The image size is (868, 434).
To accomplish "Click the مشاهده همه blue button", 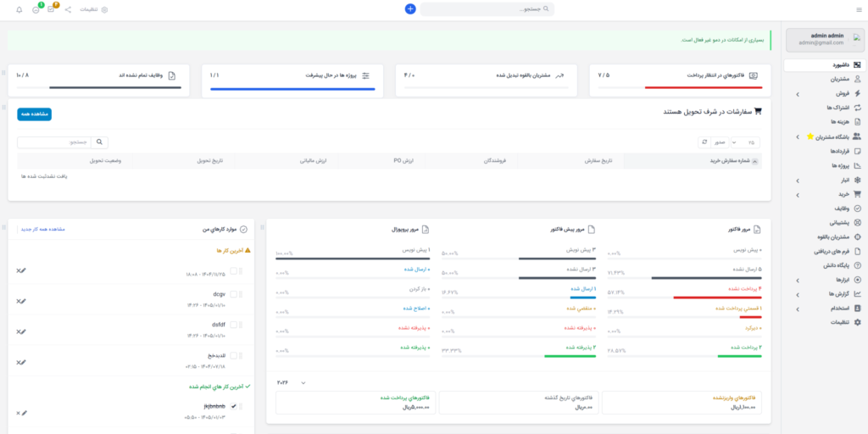I will 34,114.
